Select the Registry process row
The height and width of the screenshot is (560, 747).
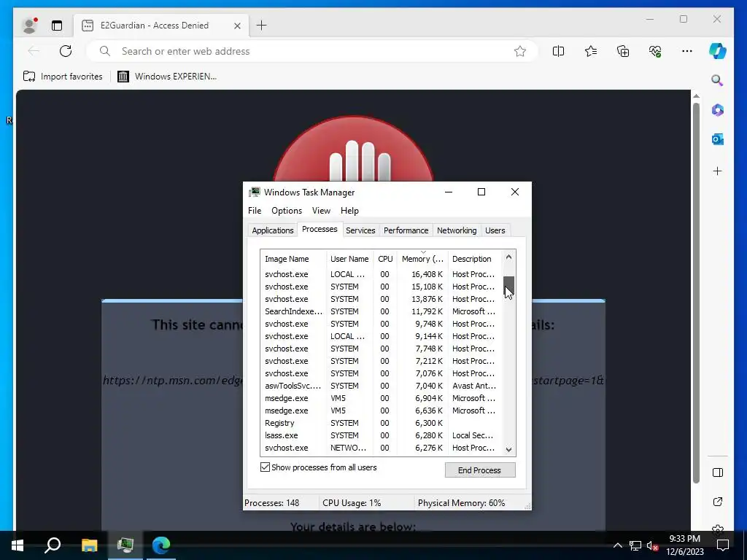tap(381, 423)
